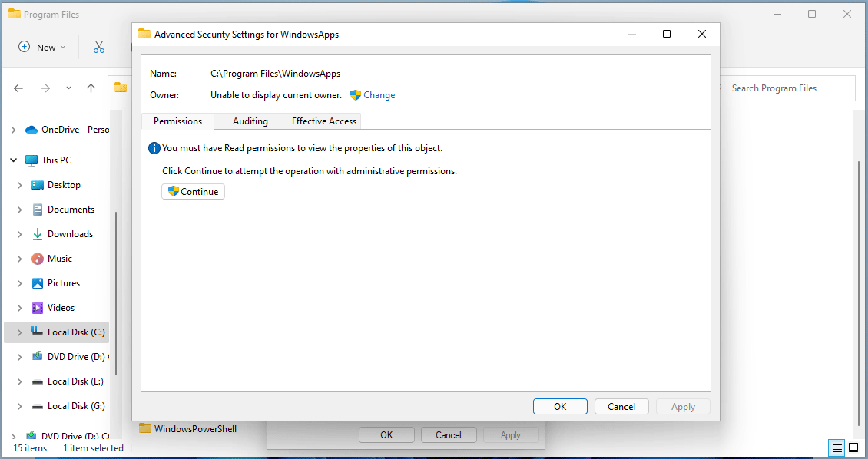Click the '15 items' status bar text
The width and height of the screenshot is (868, 459).
point(30,448)
